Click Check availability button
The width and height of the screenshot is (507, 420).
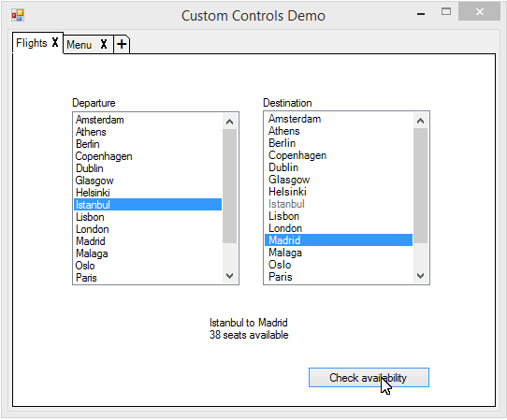[x=369, y=377]
